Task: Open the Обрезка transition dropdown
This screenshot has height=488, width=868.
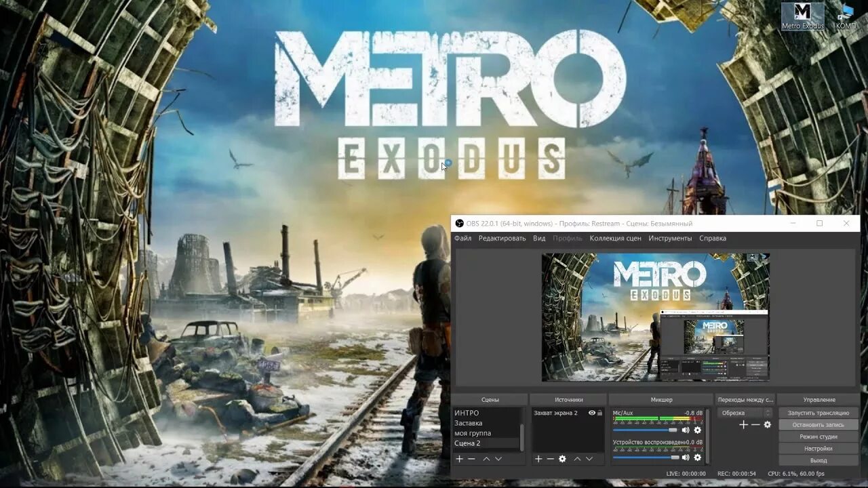Action: [745, 413]
